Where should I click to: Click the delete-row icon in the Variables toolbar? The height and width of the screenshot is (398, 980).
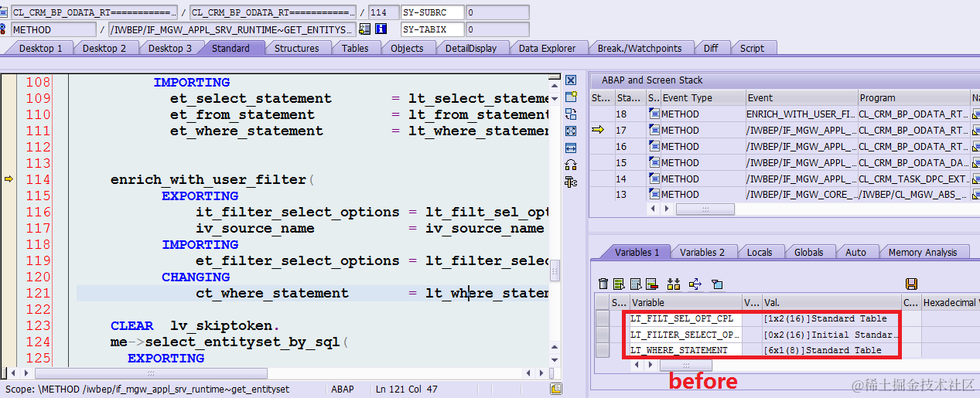coord(651,284)
